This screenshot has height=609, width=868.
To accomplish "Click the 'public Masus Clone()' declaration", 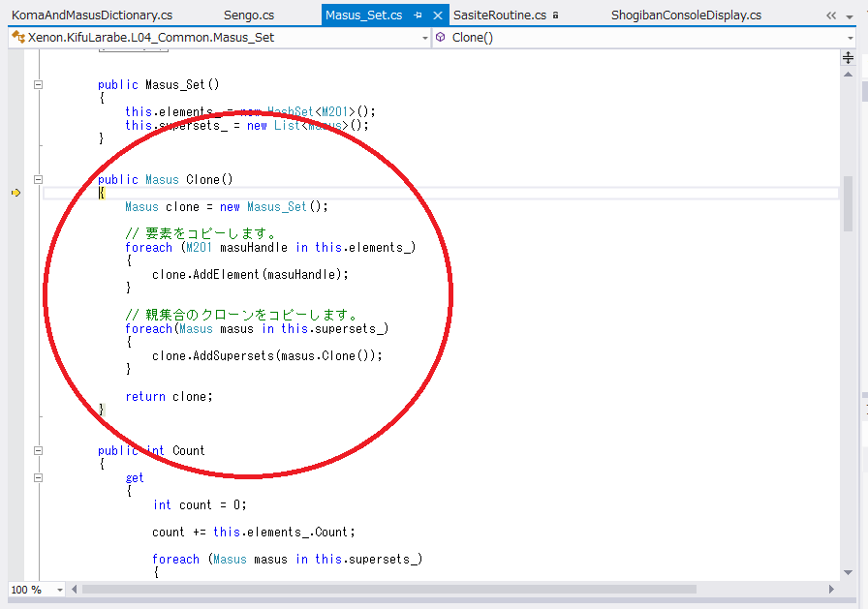I will pos(166,180).
